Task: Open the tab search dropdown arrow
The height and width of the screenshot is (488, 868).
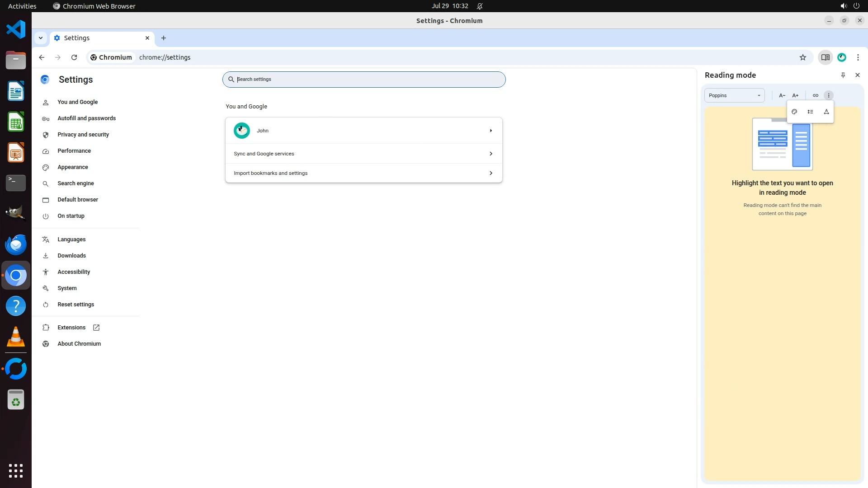Action: [x=41, y=38]
